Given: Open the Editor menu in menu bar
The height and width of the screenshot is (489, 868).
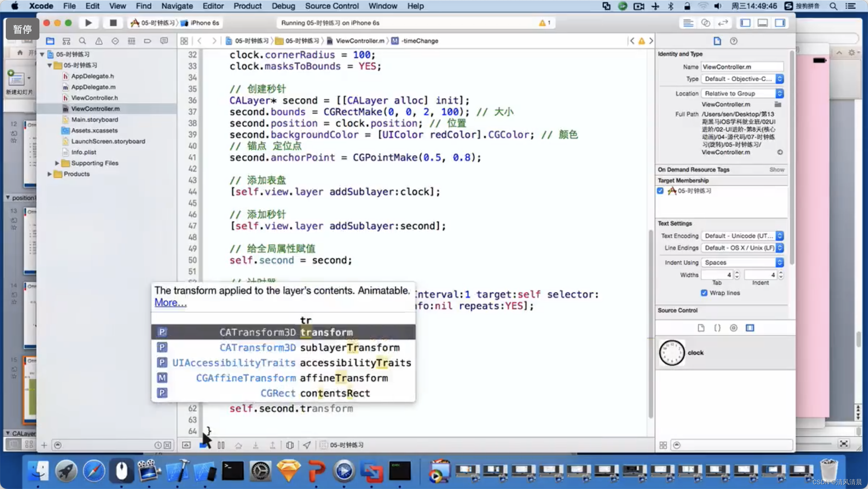Looking at the screenshot, I should [x=212, y=6].
